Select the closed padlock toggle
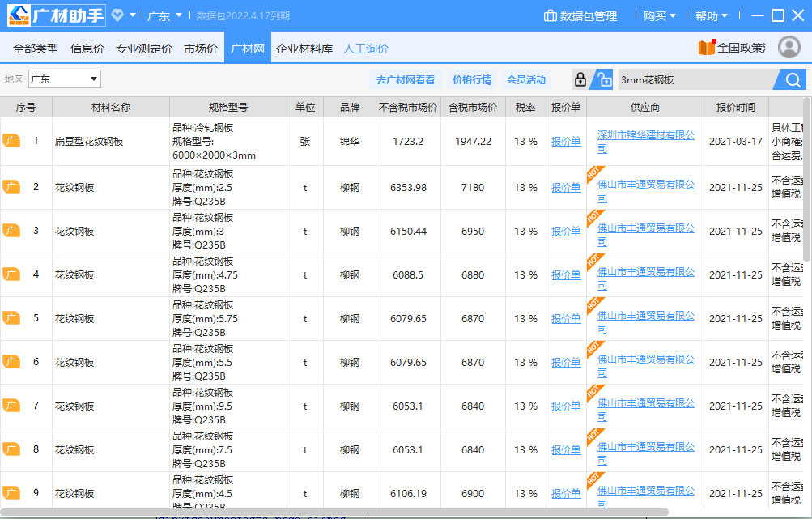Screen dimensions: 812x519 580,80
